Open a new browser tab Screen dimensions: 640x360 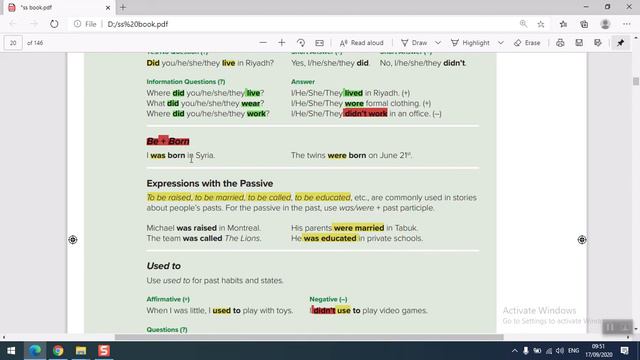pos(123,7)
